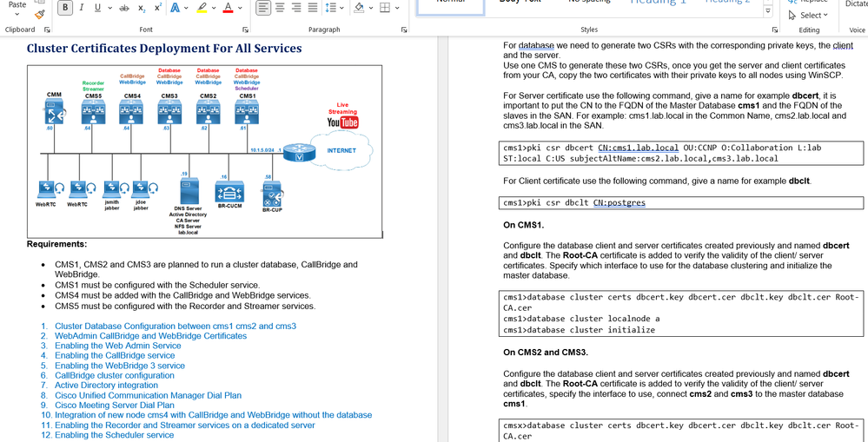The image size is (868, 442).
Task: Apply the Heading 2 style
Action: (727, 3)
